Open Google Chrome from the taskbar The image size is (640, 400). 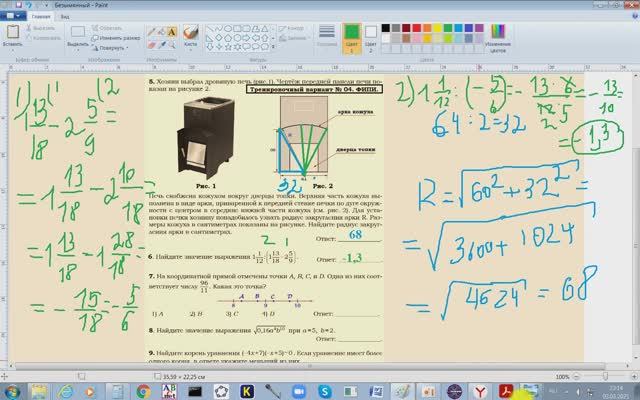point(143,391)
